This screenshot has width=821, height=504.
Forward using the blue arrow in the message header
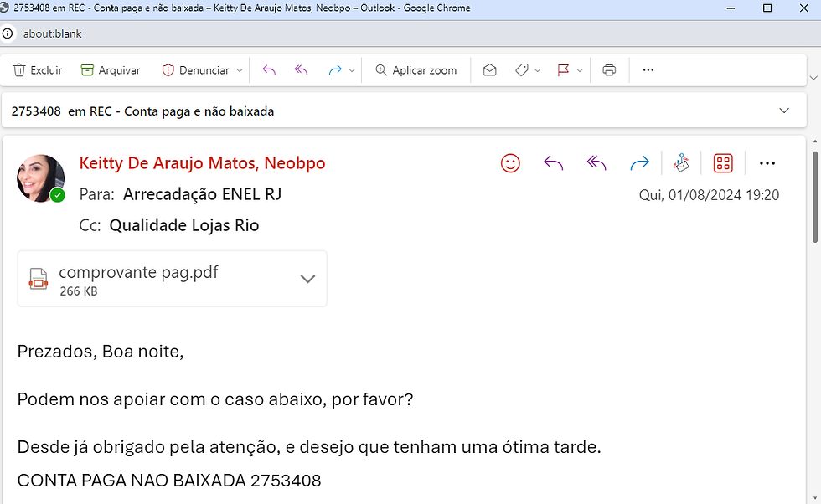point(639,163)
